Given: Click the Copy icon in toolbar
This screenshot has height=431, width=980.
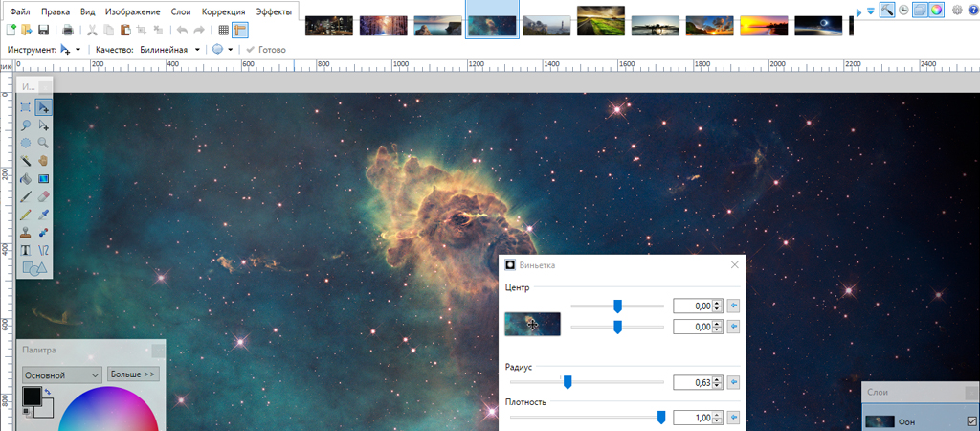Looking at the screenshot, I should pyautogui.click(x=109, y=30).
